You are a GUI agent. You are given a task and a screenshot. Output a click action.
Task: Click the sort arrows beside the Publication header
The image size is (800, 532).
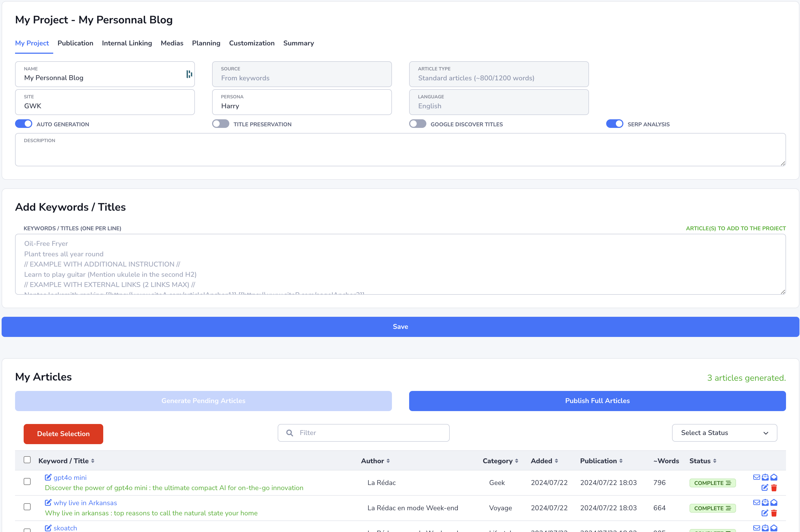621,461
